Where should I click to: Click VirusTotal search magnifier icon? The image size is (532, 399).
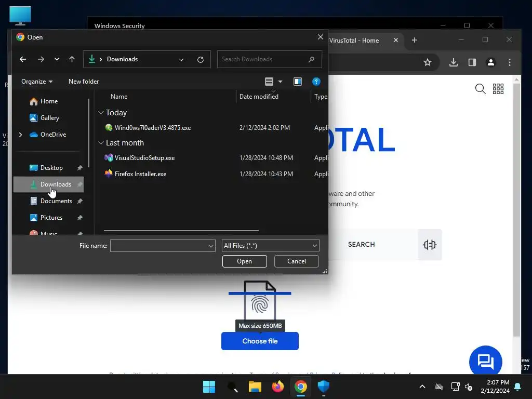click(480, 89)
